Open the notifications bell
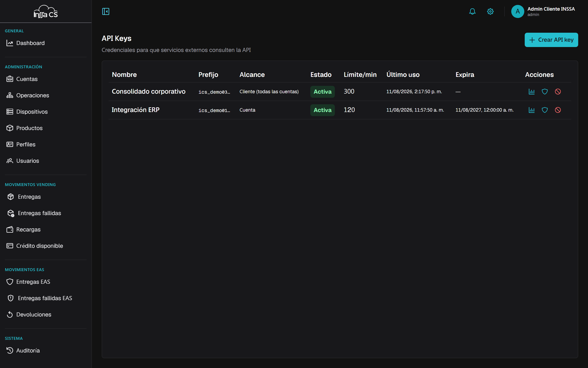588x368 pixels. 472,11
